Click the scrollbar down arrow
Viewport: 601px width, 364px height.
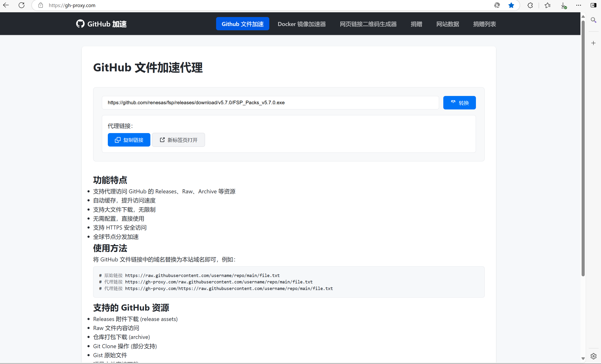[x=583, y=358]
